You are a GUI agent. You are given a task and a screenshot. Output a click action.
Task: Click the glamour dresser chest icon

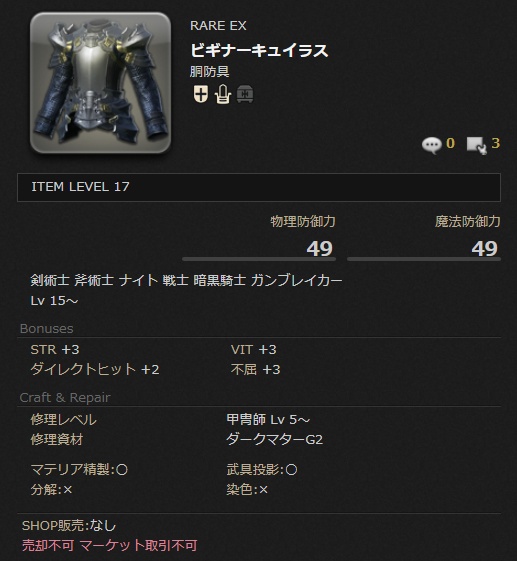click(x=245, y=95)
